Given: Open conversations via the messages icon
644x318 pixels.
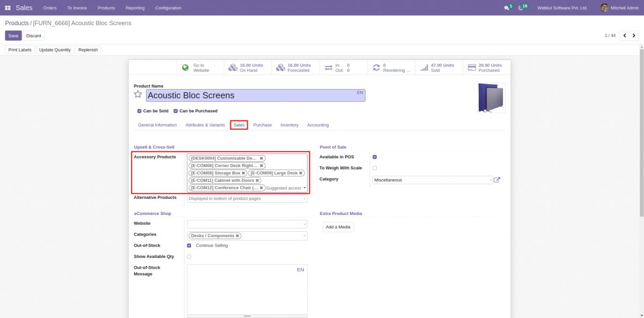Looking at the screenshot, I should [507, 8].
